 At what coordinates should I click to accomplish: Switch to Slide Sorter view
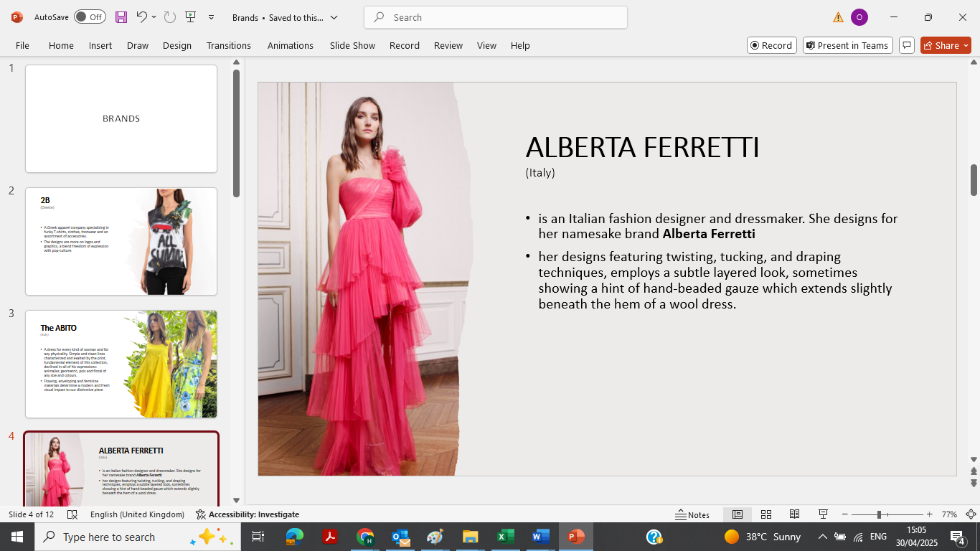766,514
